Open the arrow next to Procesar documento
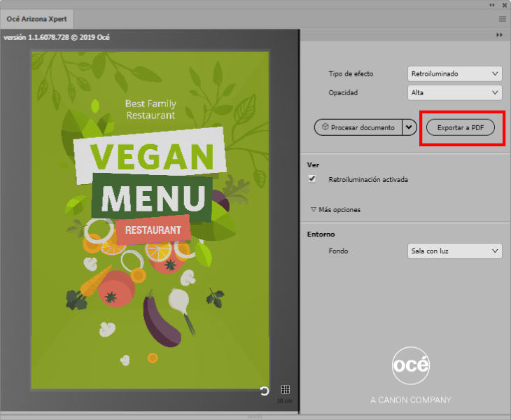This screenshot has width=511, height=420. click(409, 127)
